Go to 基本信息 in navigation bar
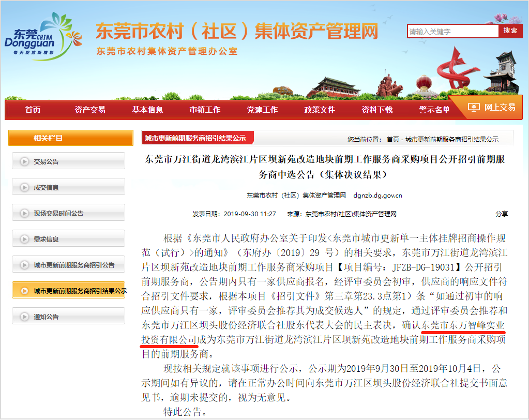This screenshot has width=529, height=420. point(147,110)
